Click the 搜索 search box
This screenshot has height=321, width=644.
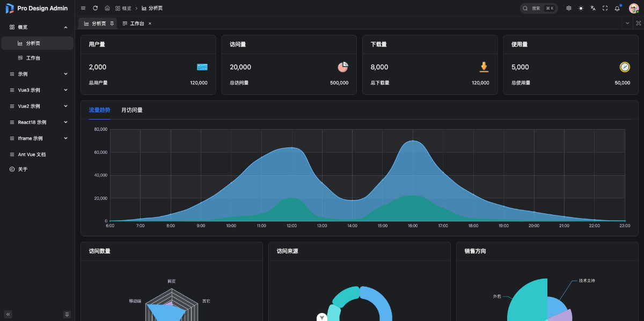point(538,8)
